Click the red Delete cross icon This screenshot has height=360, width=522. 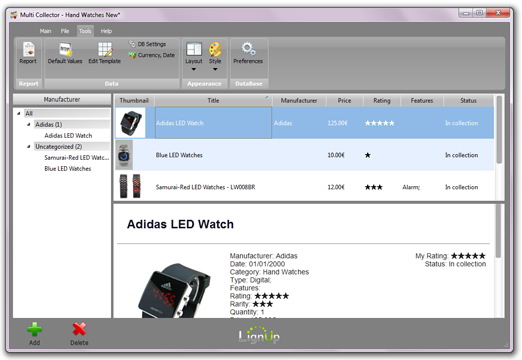click(x=79, y=329)
